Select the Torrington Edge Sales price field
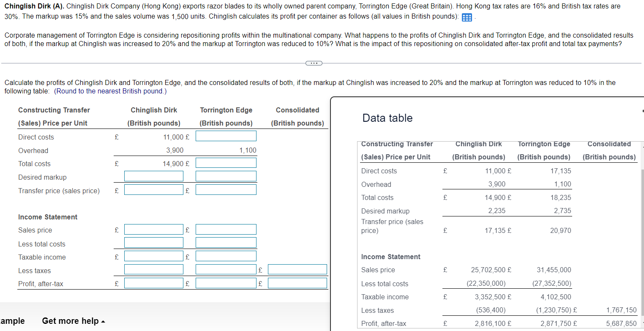644x331 pixels. point(226,229)
